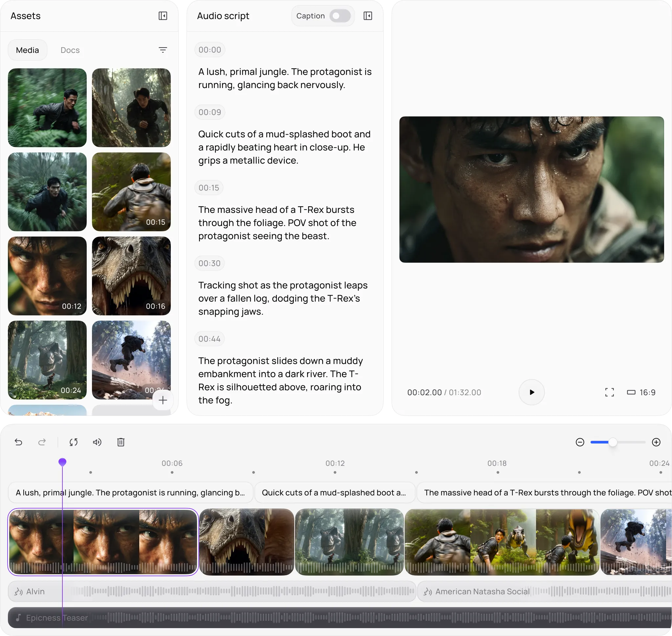Click the undo arrow icon
The height and width of the screenshot is (636, 672).
click(x=19, y=442)
